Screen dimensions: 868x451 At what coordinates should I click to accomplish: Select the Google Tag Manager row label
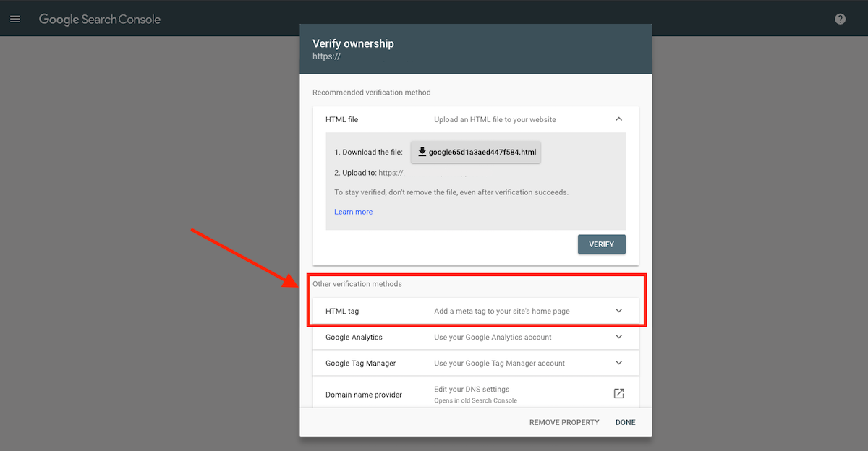pyautogui.click(x=361, y=363)
